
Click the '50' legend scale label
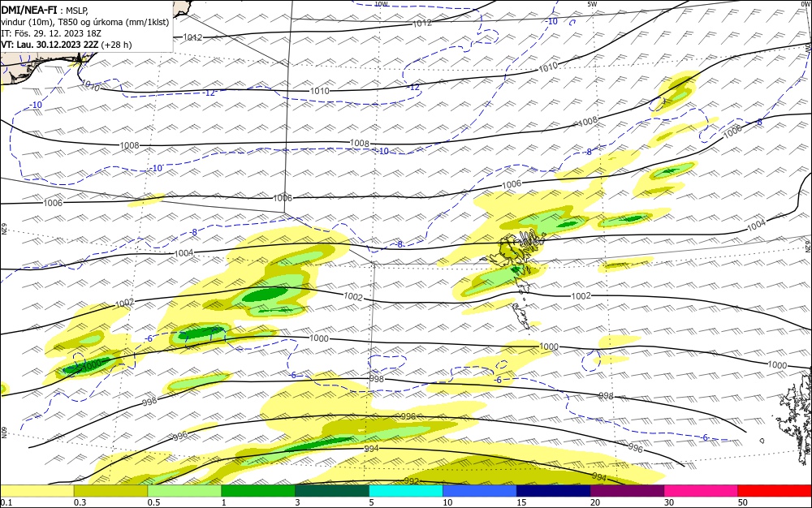(x=743, y=502)
